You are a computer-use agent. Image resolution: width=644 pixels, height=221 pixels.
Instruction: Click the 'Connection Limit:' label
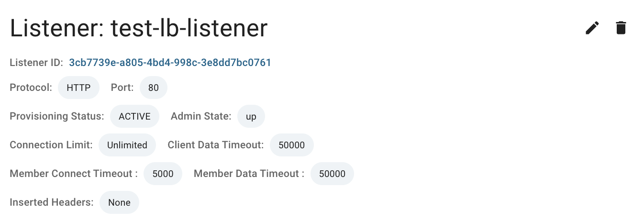[51, 145]
